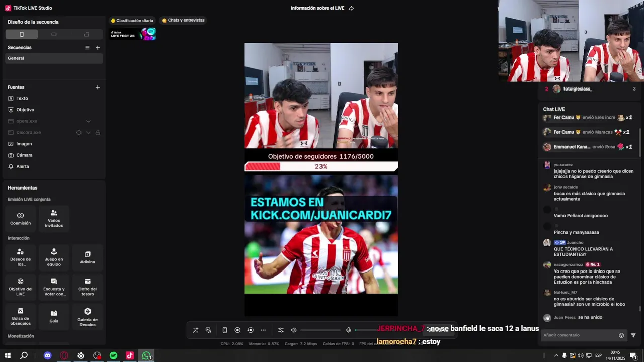
Task: Share LIVE info via arrow icon
Action: click(351, 8)
